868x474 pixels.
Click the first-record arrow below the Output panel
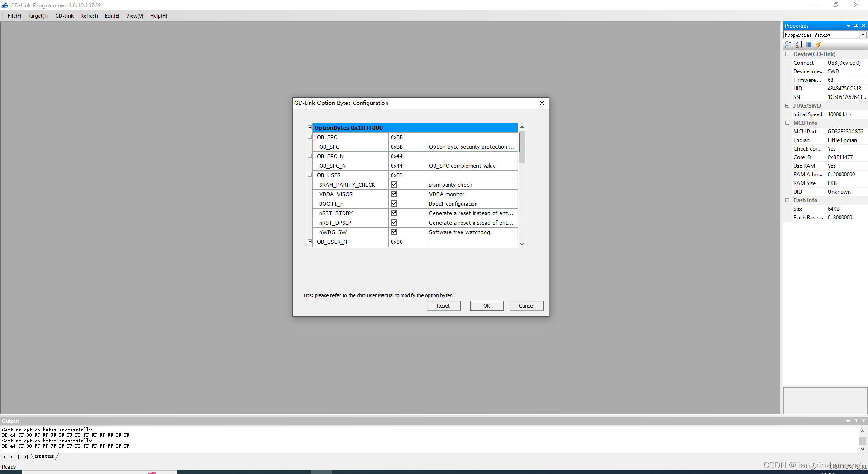click(4, 457)
